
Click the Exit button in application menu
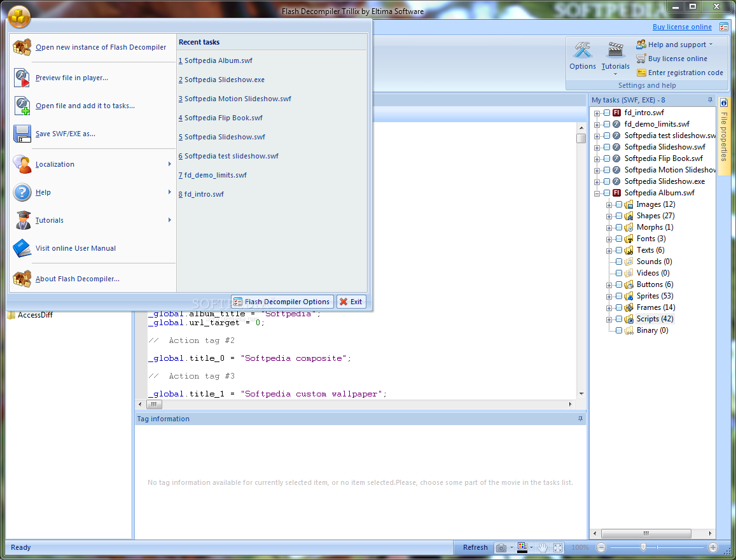point(351,302)
